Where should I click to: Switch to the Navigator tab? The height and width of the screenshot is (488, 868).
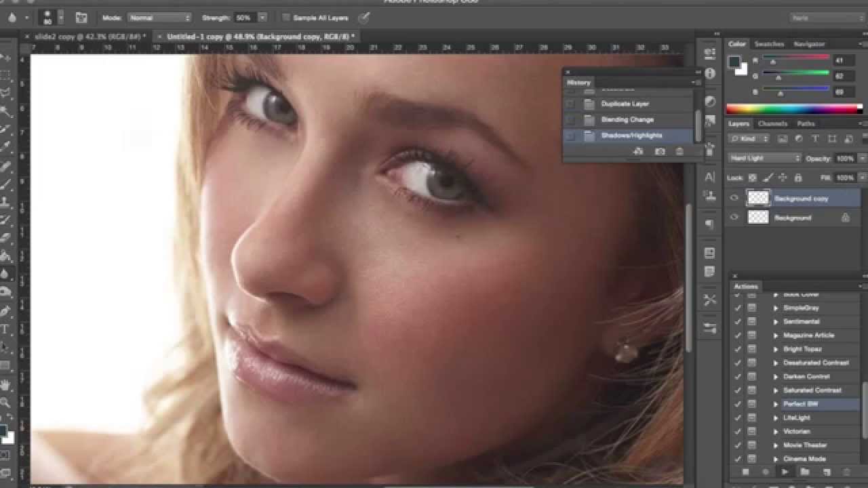[x=809, y=44]
